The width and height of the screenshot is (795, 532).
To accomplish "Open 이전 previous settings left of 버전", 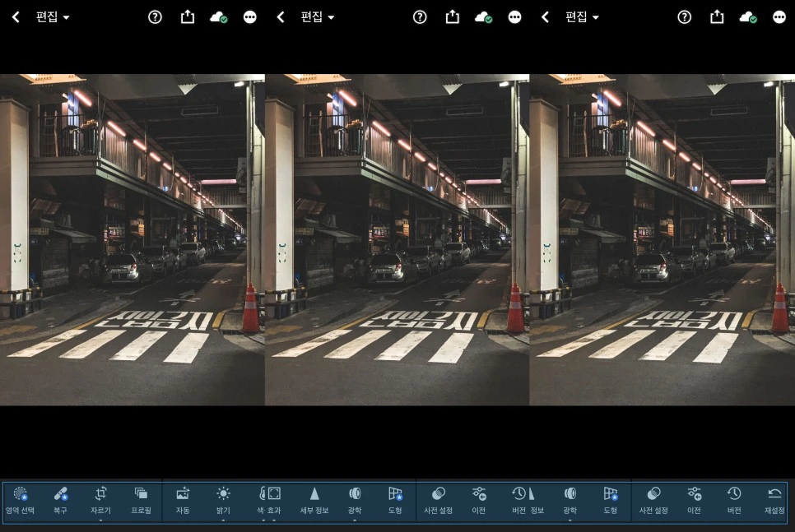I will (x=694, y=501).
